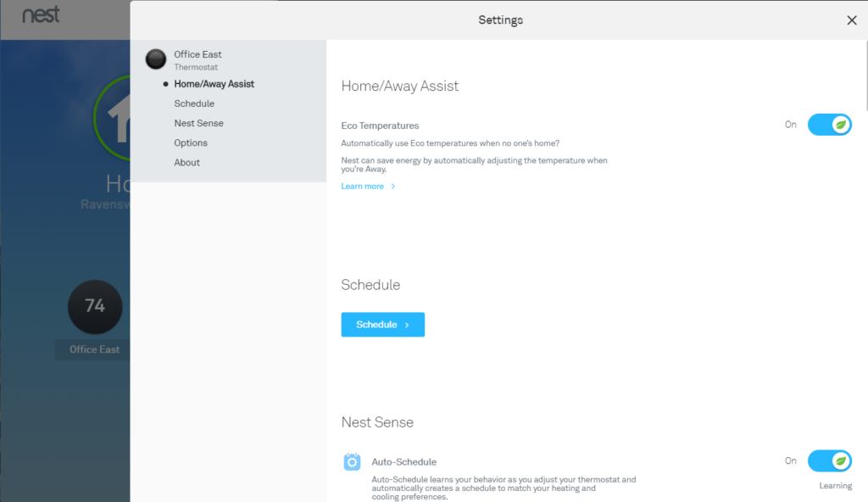Click the Learning status text
The height and width of the screenshot is (502, 868).
pos(835,486)
